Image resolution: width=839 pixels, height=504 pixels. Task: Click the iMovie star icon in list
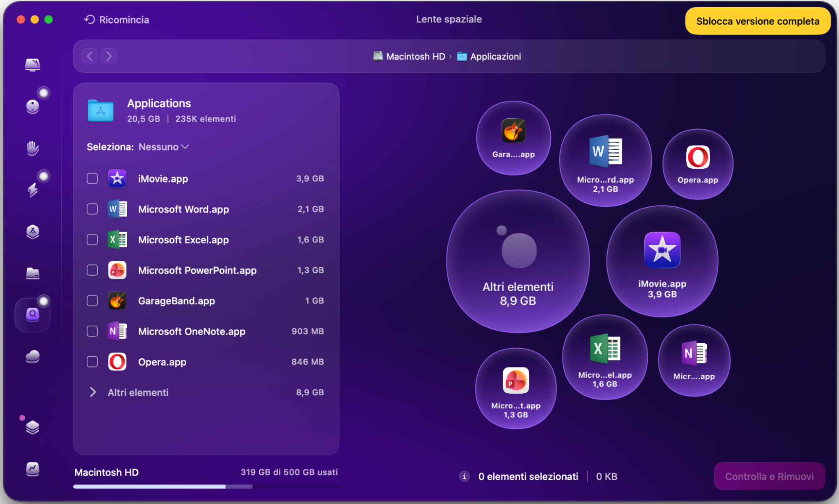tap(117, 179)
